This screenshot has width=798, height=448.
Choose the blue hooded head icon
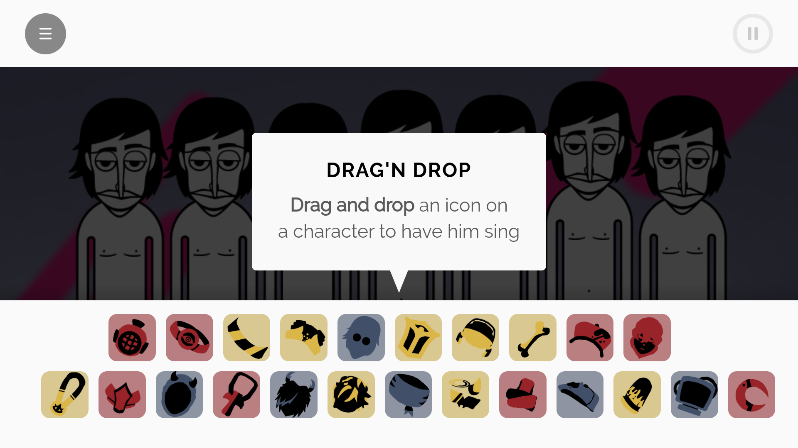pos(361,338)
